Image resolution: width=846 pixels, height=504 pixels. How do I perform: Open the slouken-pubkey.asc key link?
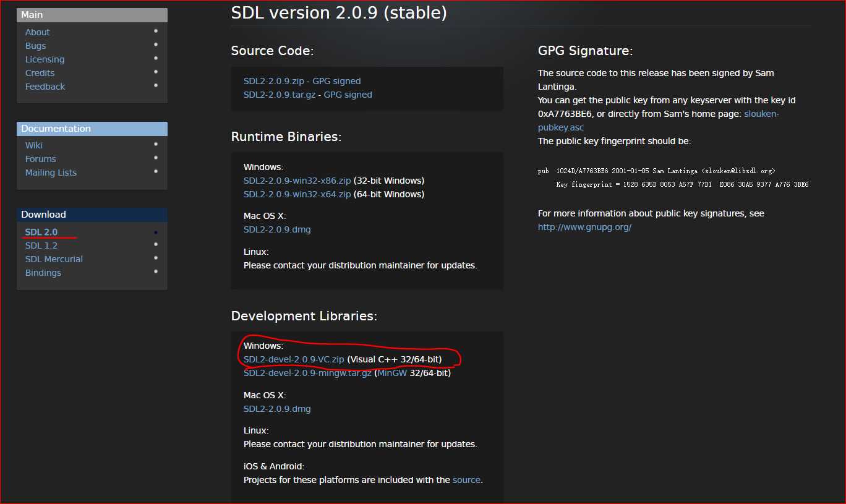coord(659,121)
